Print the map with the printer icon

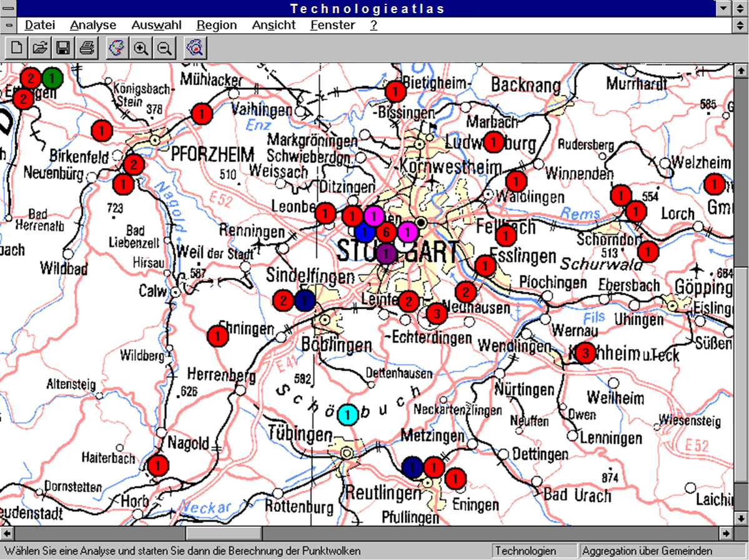tap(86, 48)
